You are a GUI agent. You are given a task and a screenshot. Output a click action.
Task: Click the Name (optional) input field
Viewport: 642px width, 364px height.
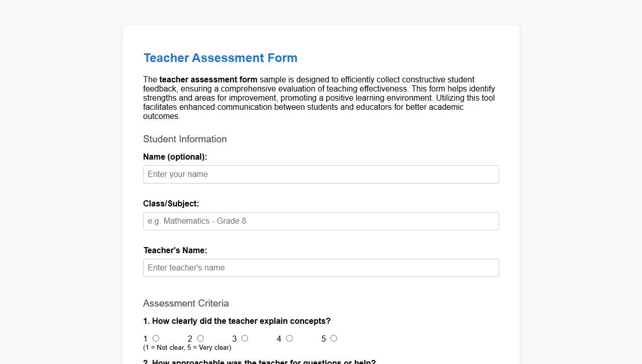click(321, 174)
